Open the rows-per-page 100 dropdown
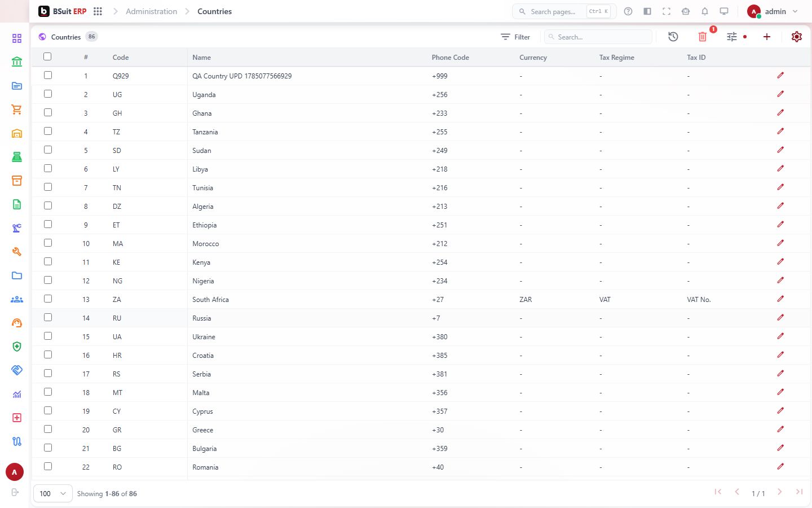Image resolution: width=812 pixels, height=508 pixels. click(53, 493)
